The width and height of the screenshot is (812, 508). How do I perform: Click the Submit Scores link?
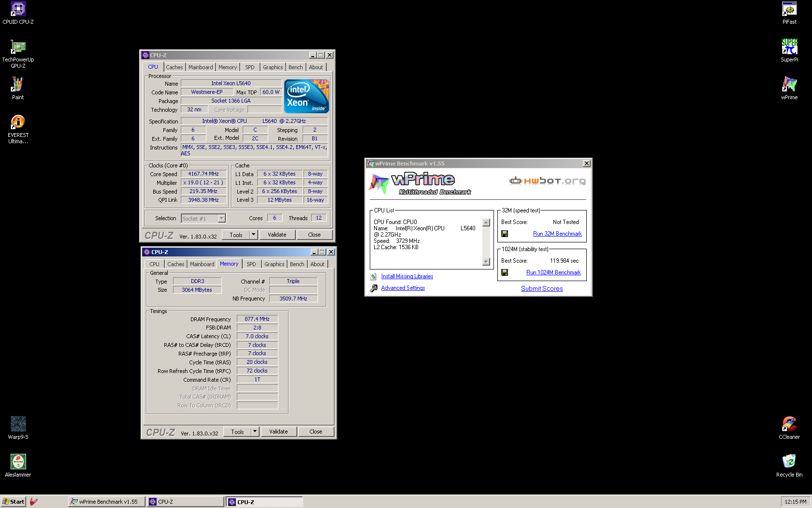(x=542, y=288)
